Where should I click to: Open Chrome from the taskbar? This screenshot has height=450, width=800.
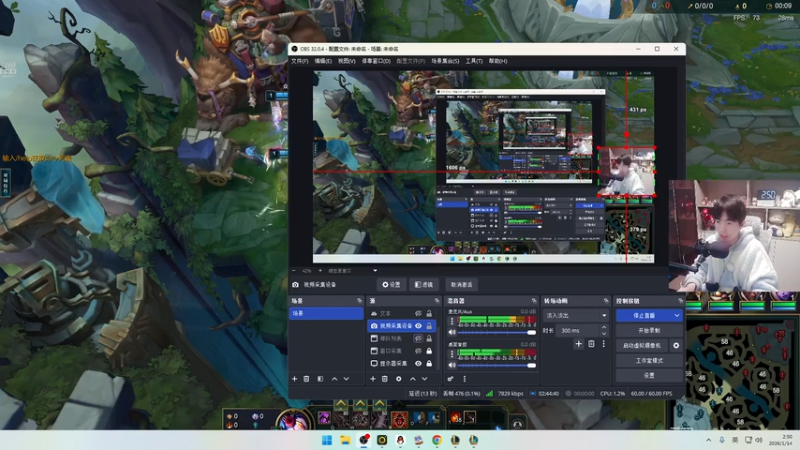point(437,440)
